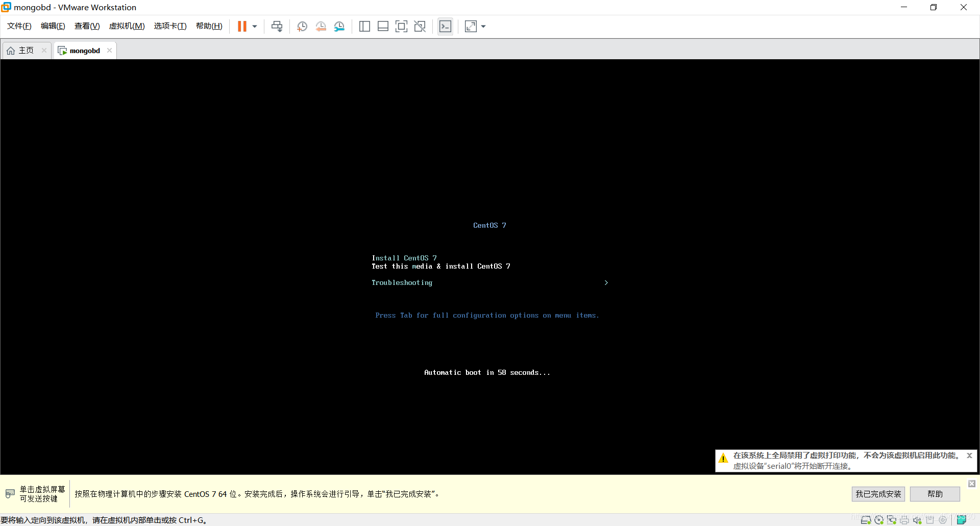Click the 帮助 button in install bar
The image size is (980, 526).
[935, 494]
